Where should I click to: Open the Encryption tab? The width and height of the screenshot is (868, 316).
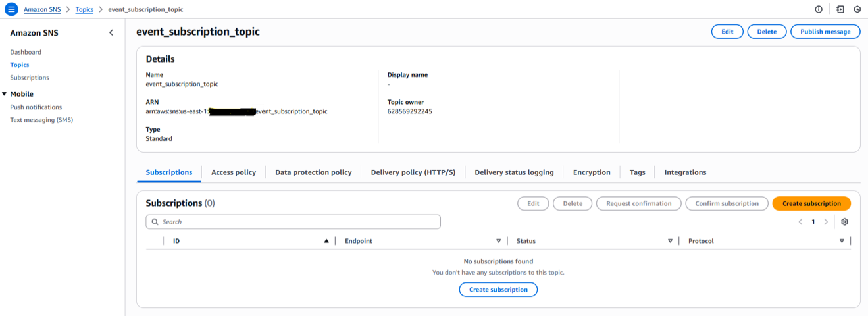coord(592,172)
